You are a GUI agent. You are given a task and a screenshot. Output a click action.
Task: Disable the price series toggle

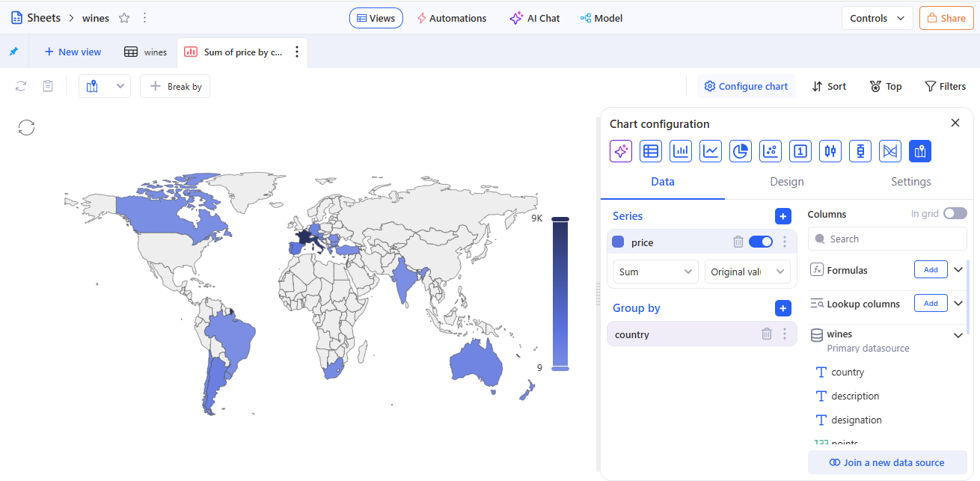click(761, 242)
